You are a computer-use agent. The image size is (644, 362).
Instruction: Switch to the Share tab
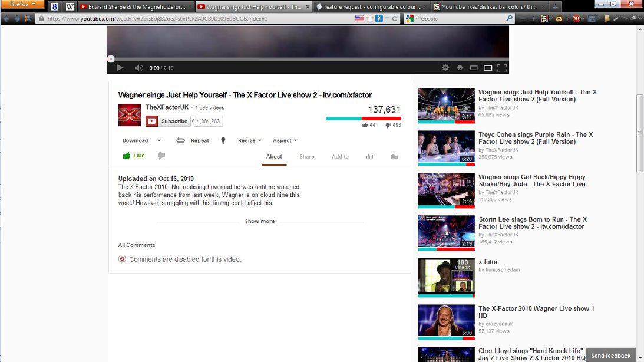(x=307, y=157)
